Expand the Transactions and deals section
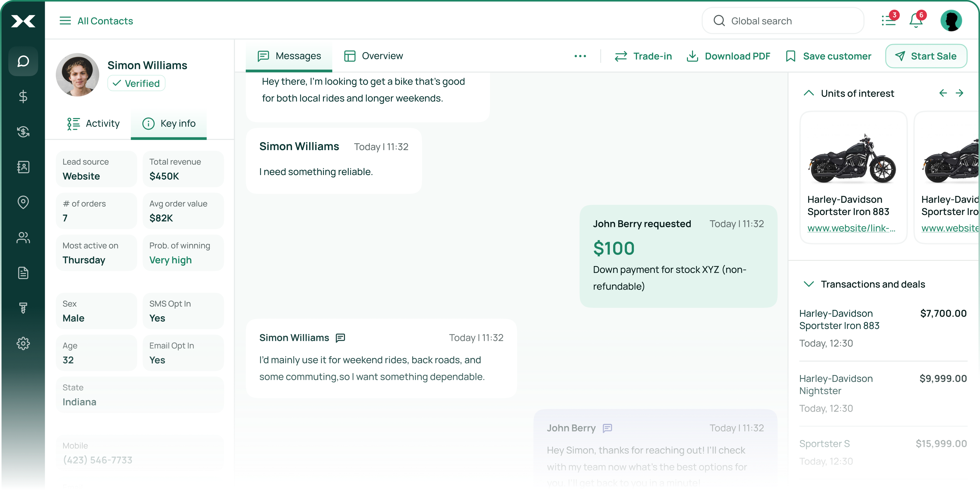 click(809, 284)
